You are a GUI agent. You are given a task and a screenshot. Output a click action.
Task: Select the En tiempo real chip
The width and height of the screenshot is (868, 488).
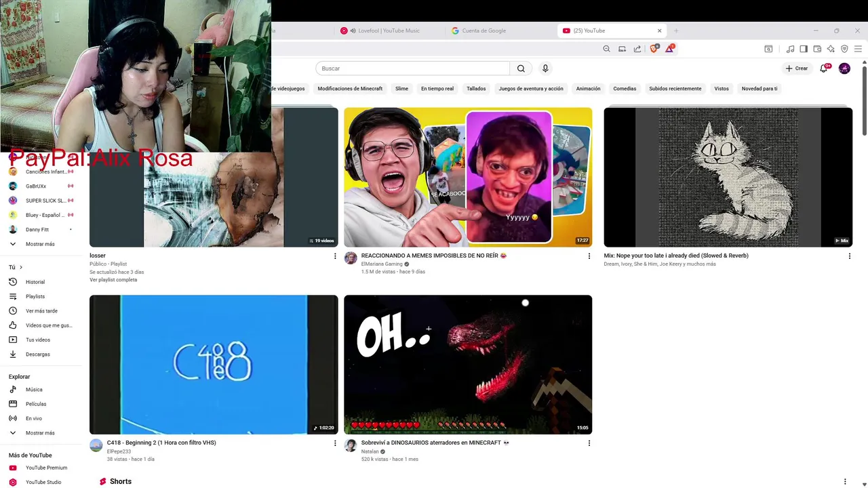point(437,89)
